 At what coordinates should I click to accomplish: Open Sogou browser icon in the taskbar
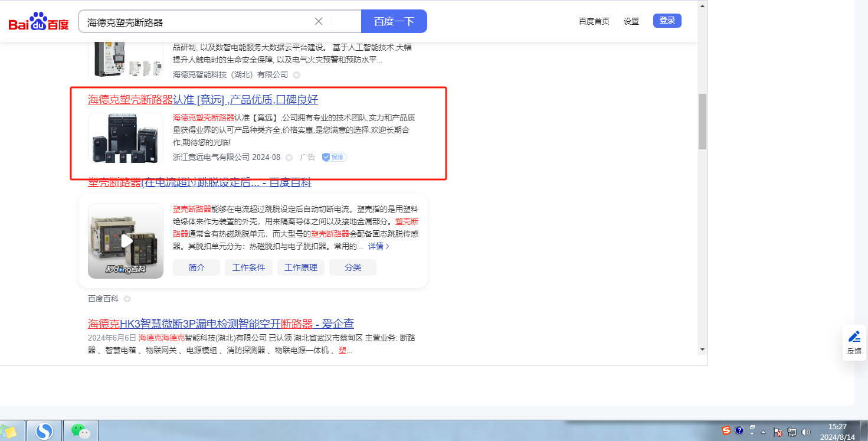pos(44,432)
